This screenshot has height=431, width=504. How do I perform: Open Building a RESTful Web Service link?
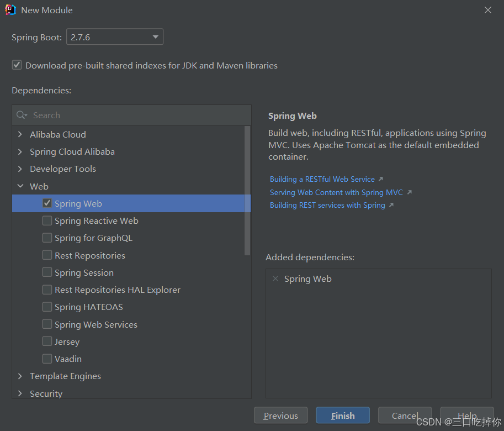[x=322, y=179]
